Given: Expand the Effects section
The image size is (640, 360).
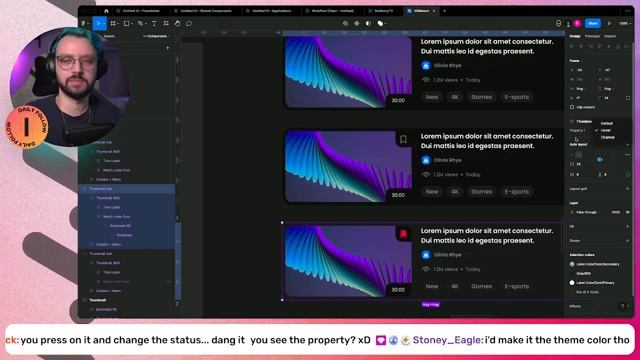Looking at the screenshot, I should pyautogui.click(x=575, y=306).
